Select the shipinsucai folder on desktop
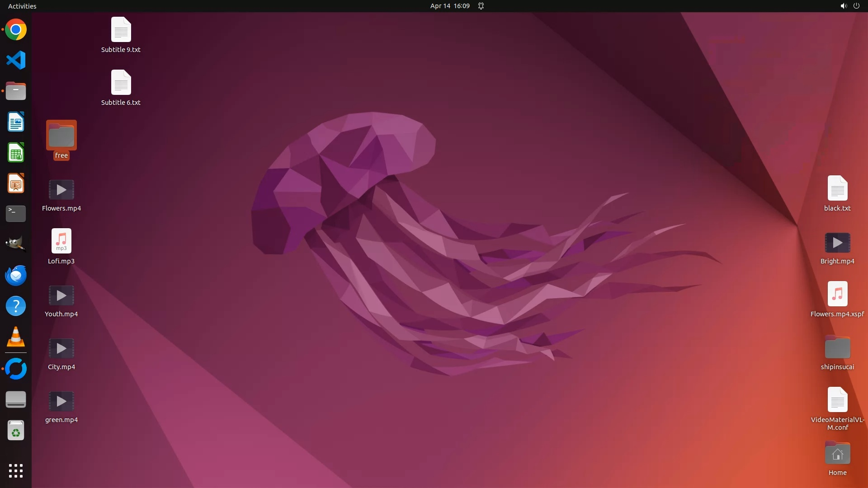The height and width of the screenshot is (488, 868). pyautogui.click(x=837, y=348)
